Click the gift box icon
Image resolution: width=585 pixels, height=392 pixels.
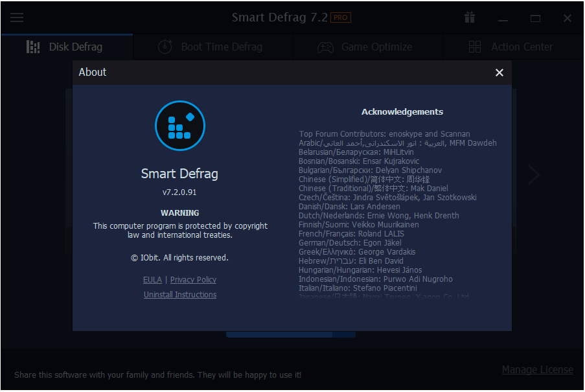point(469,17)
